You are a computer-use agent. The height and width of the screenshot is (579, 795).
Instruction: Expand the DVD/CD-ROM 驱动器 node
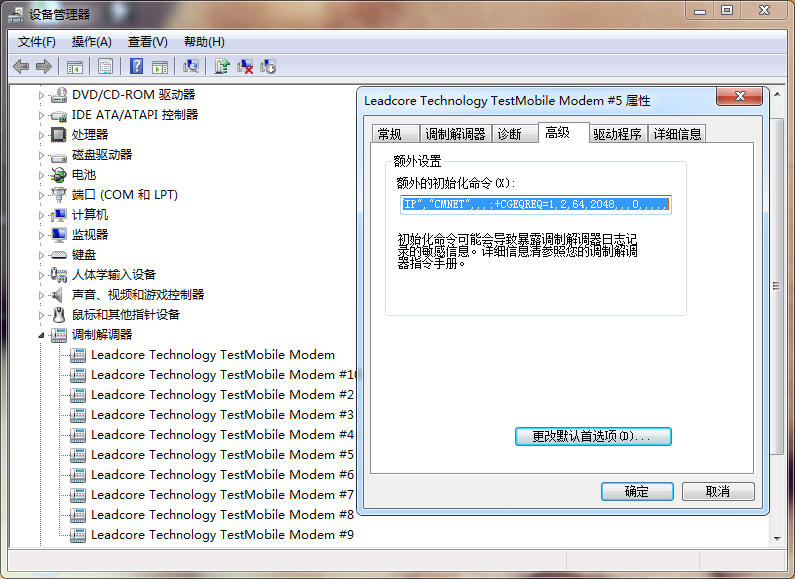tap(42, 95)
